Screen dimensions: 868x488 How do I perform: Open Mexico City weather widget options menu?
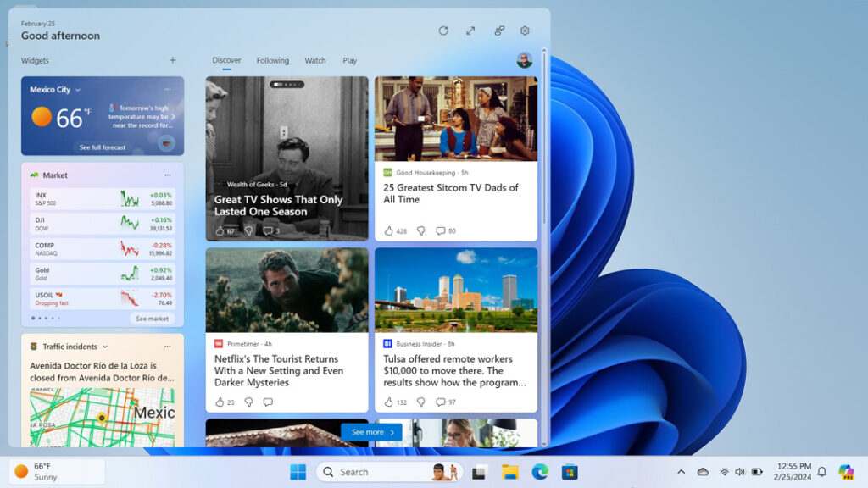point(167,89)
